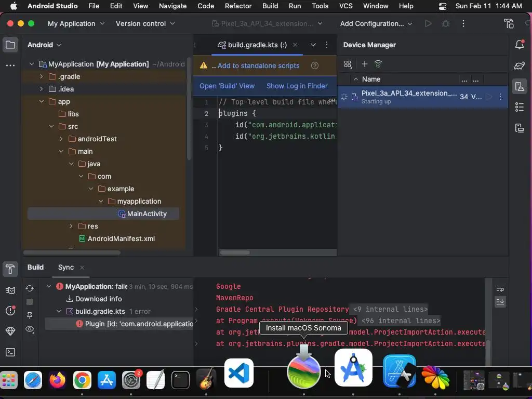Click the project tree horizontal scrollbar
The height and width of the screenshot is (399, 532).
pos(72,252)
